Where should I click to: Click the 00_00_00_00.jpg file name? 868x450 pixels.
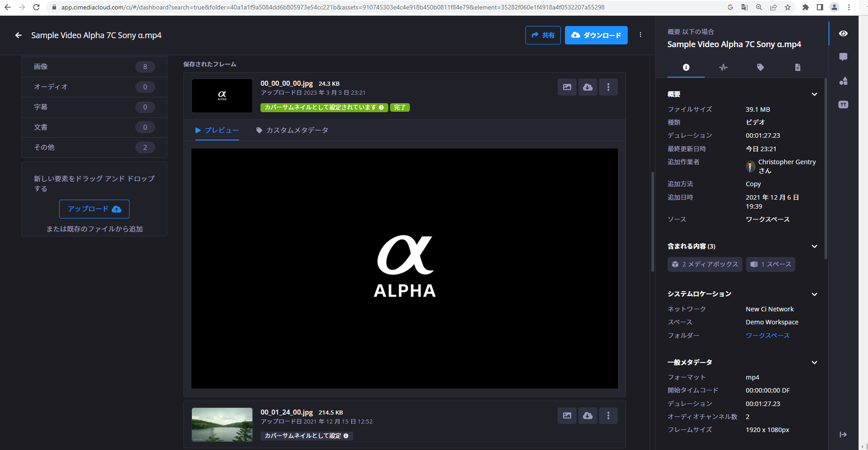286,83
